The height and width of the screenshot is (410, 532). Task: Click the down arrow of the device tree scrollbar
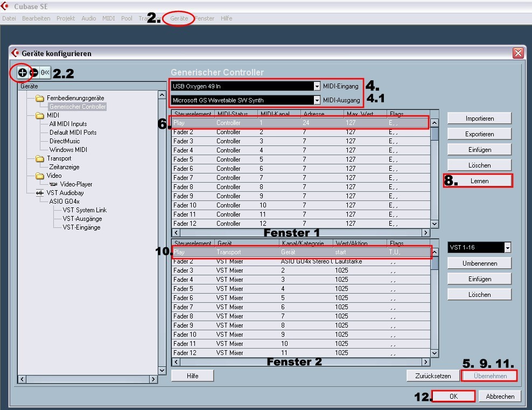pyautogui.click(x=162, y=371)
